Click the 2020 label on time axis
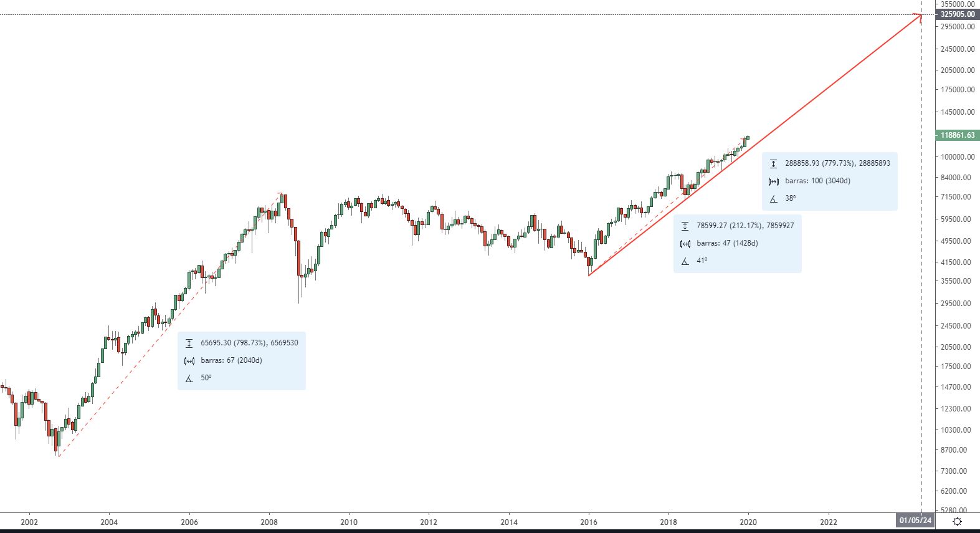 (748, 522)
